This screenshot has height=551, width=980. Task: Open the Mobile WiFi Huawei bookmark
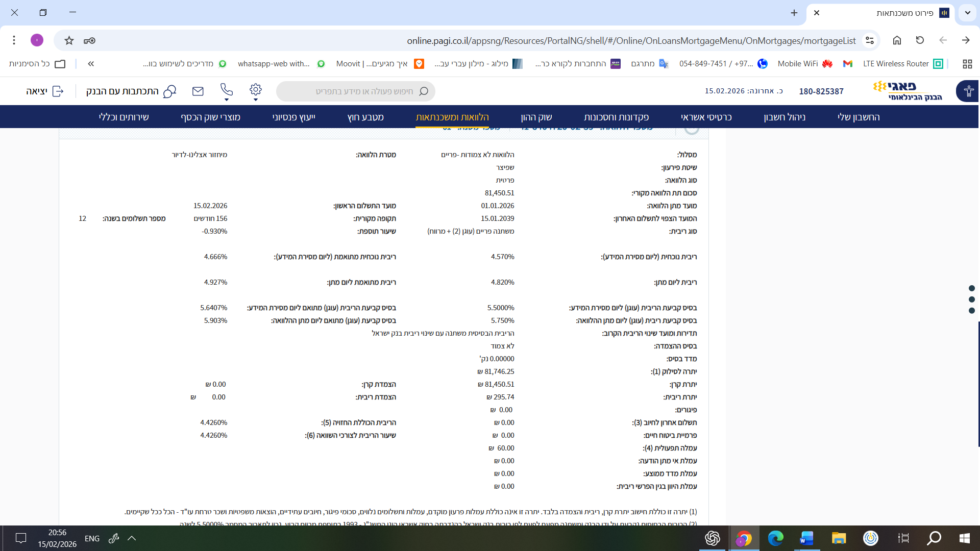pos(804,64)
